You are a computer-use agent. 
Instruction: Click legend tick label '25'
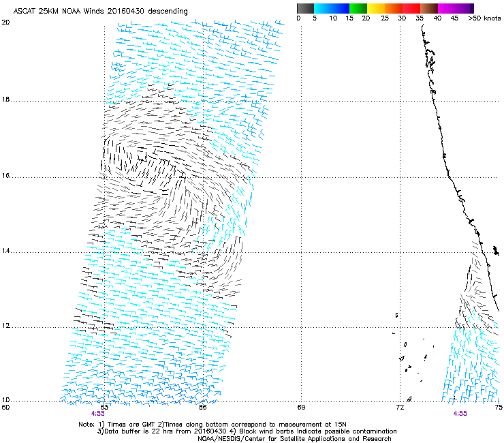[x=385, y=18]
